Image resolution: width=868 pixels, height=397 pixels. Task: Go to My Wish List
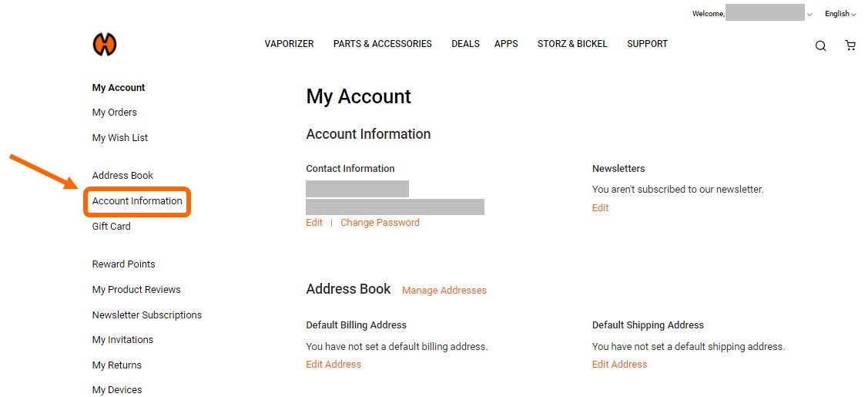tap(120, 138)
